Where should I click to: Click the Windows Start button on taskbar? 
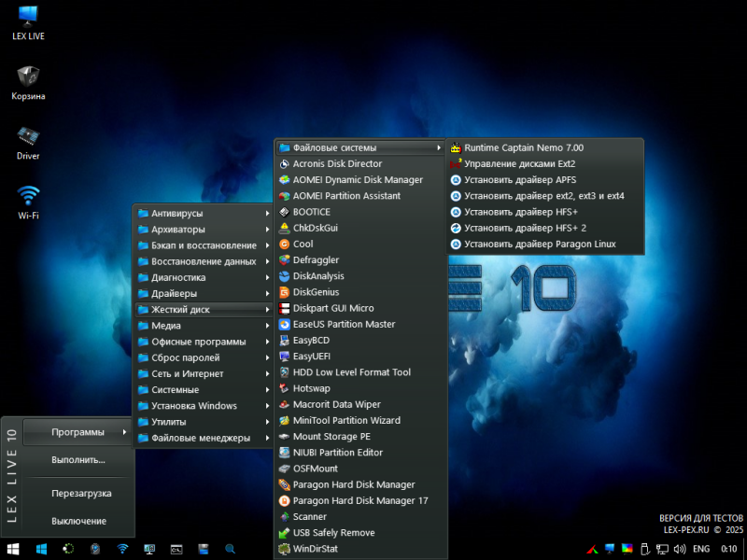(14, 549)
